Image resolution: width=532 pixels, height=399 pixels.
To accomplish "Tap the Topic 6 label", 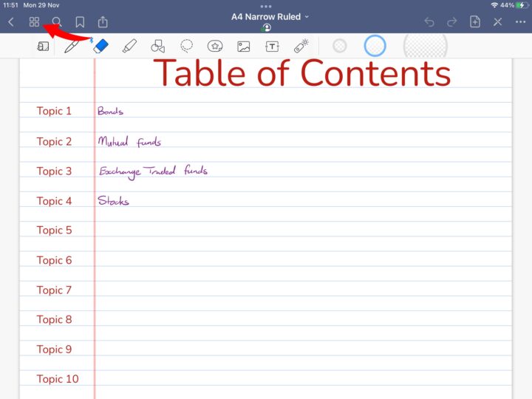I will click(x=54, y=260).
